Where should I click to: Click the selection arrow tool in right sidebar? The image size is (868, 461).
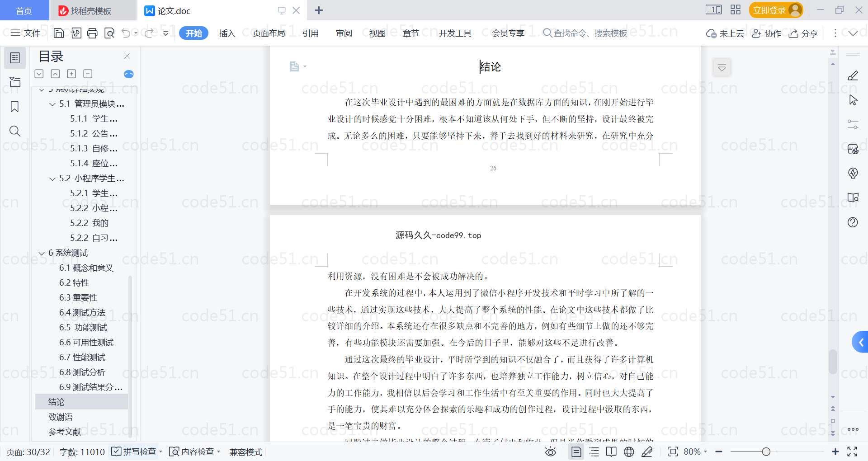coord(853,100)
